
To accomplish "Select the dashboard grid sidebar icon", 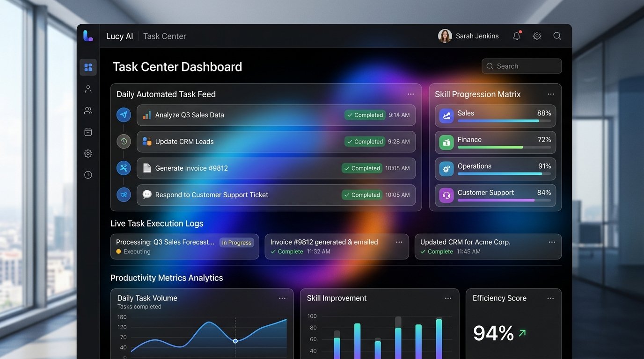I will [x=88, y=67].
